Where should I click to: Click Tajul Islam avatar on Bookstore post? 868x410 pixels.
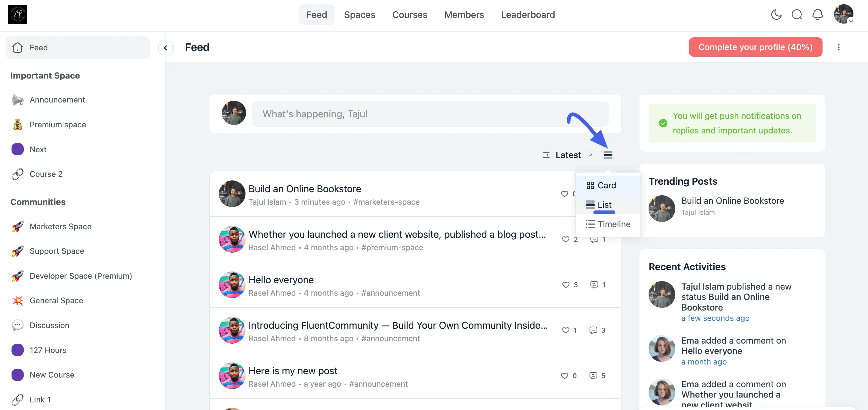click(x=232, y=193)
